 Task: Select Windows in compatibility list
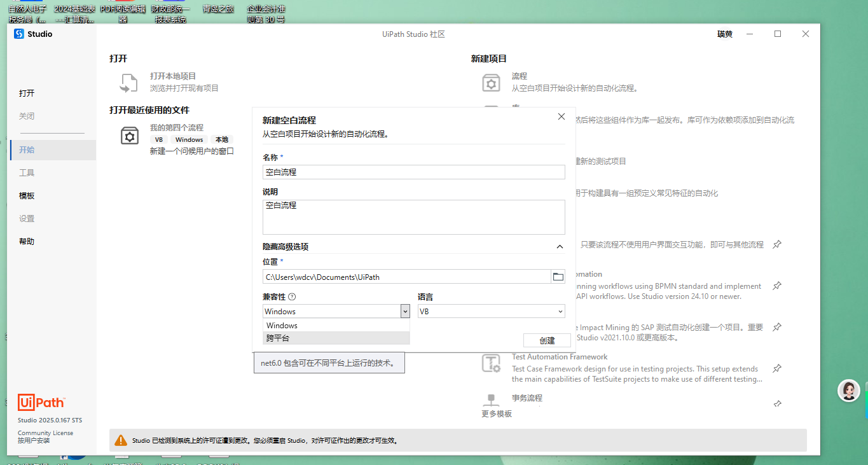tap(336, 325)
